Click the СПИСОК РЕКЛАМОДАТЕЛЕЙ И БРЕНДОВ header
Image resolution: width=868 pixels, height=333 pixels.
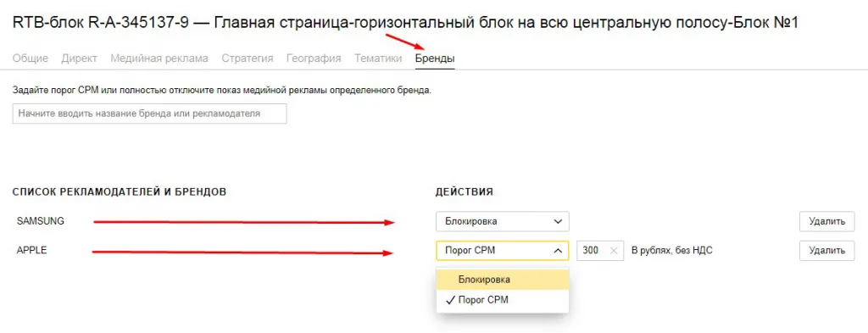pos(119,192)
